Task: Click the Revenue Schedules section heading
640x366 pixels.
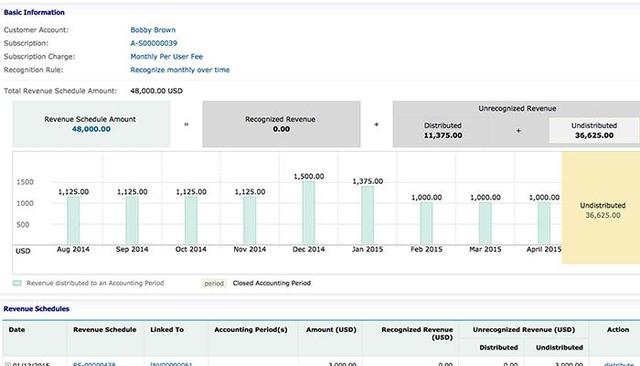Action: coord(36,309)
